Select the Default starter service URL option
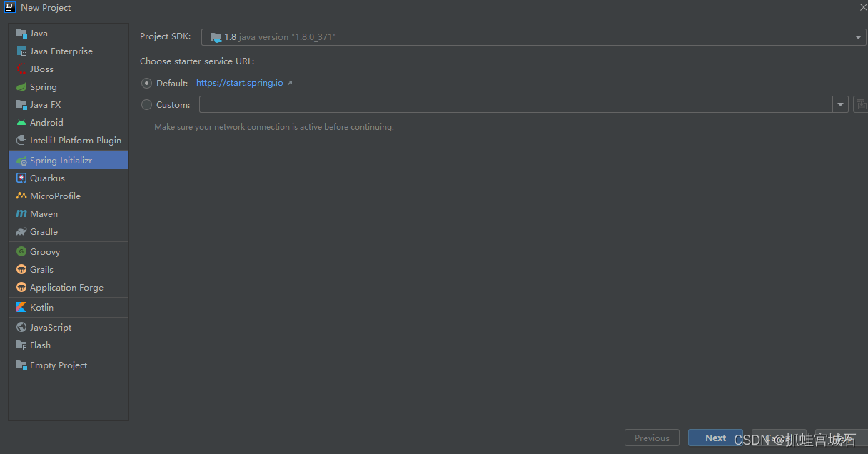 pos(146,83)
